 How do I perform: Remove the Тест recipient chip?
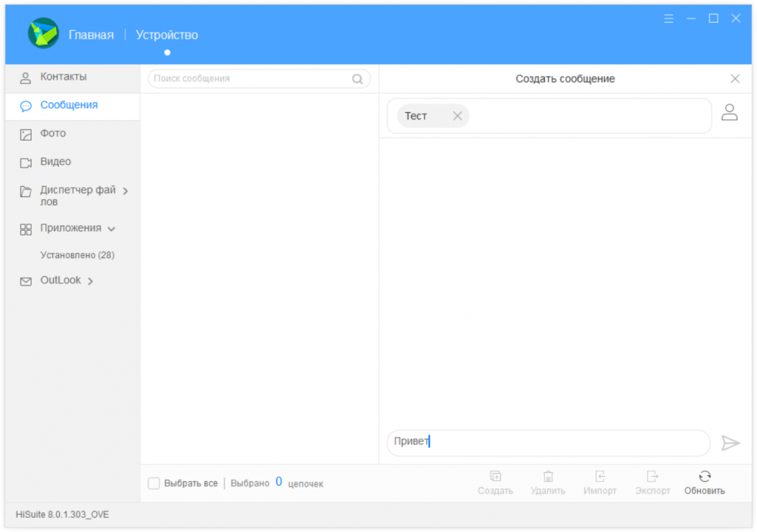(x=457, y=116)
